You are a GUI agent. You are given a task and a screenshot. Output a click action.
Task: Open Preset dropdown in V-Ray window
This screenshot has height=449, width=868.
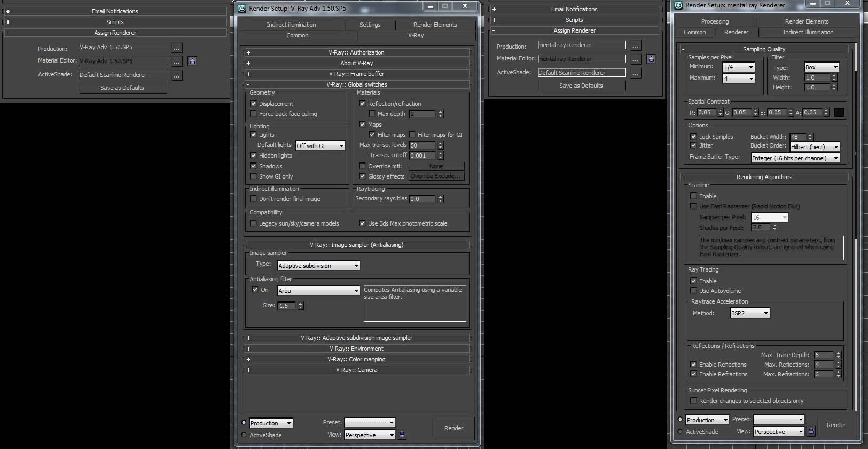tap(370, 423)
